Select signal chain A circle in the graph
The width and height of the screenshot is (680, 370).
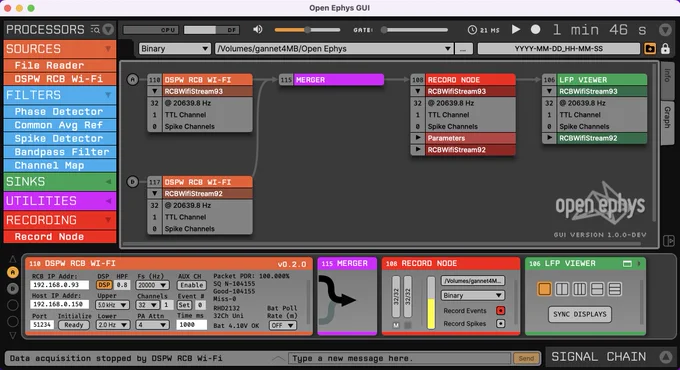coord(133,79)
